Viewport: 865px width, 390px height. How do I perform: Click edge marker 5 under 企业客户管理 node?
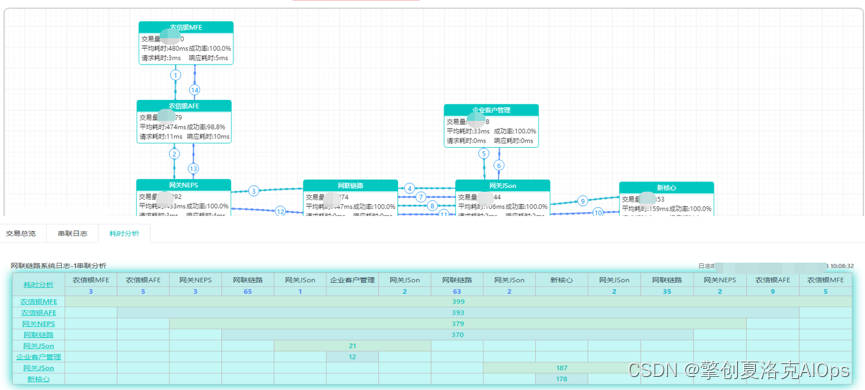coord(484,154)
